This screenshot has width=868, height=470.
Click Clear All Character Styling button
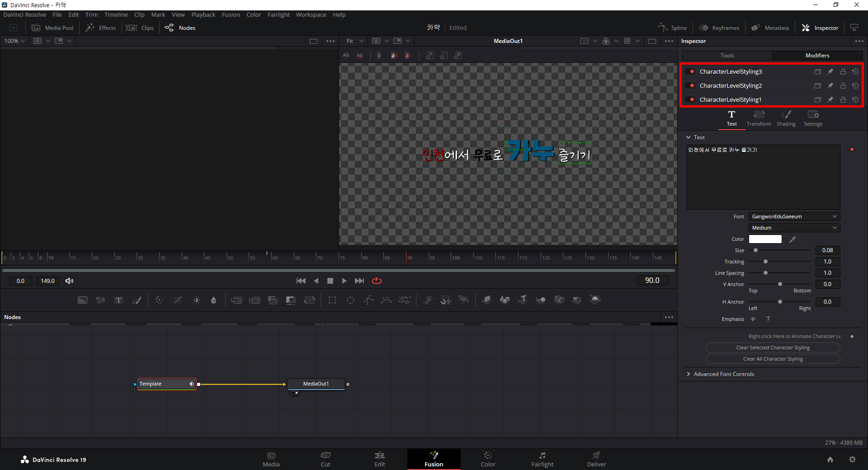(773, 359)
